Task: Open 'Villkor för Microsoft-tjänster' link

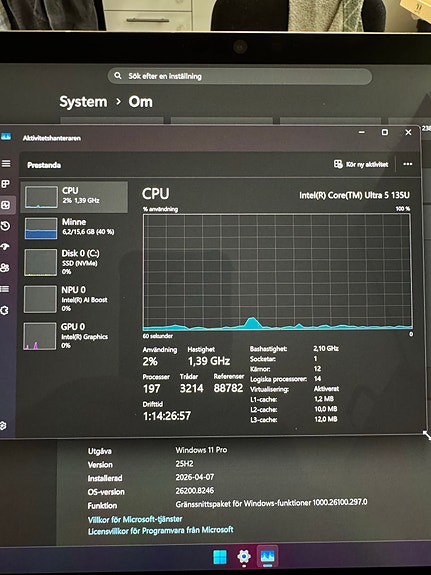Action: click(x=135, y=519)
